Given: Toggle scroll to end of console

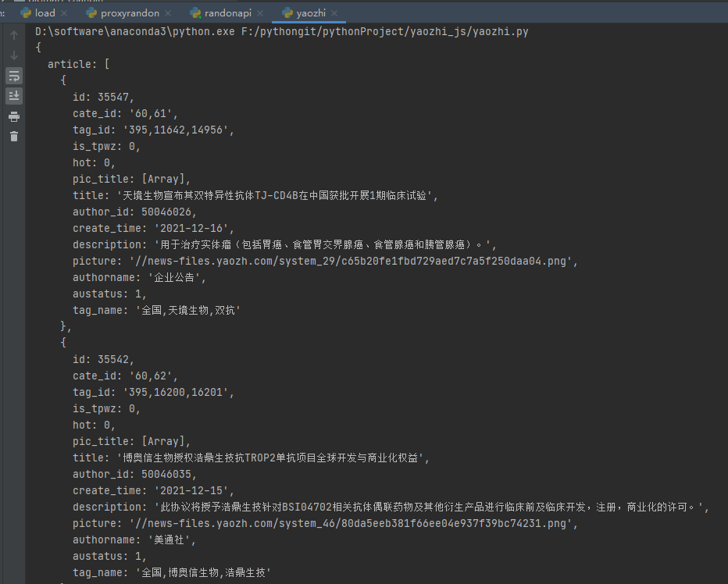Looking at the screenshot, I should tap(14, 96).
